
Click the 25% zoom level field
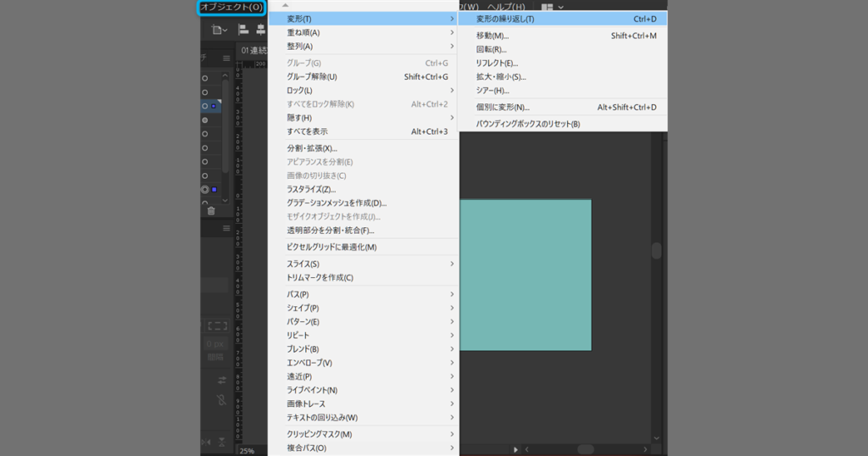click(249, 450)
